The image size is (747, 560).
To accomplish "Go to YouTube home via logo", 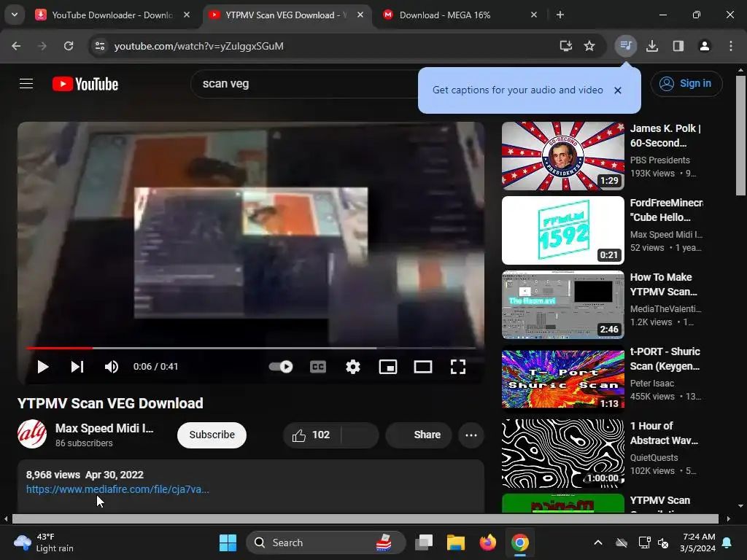I will 85,84.
